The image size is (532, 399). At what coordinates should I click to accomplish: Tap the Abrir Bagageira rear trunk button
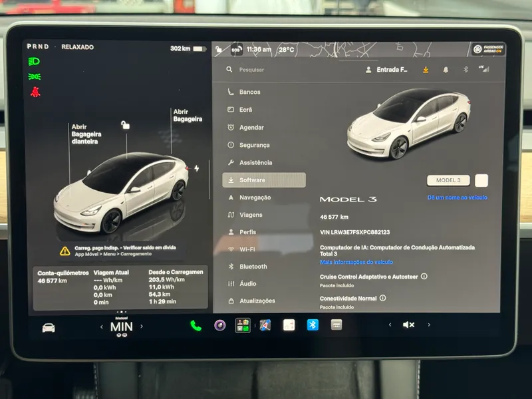188,115
